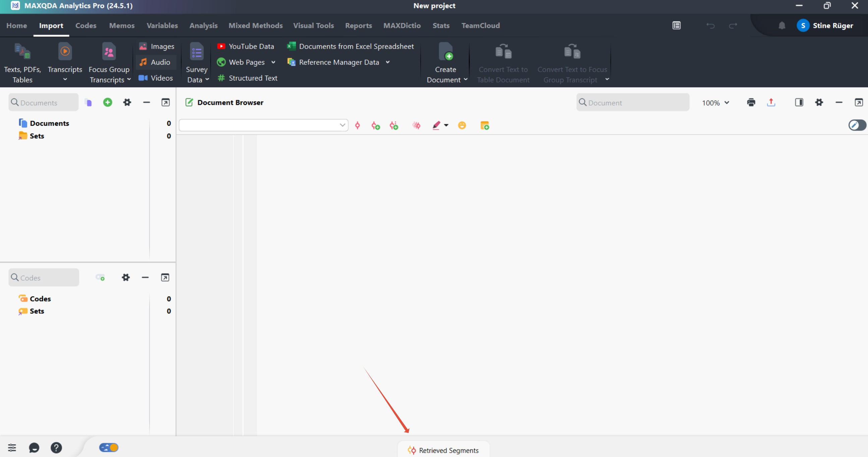Switch to the Codes tab
The width and height of the screenshot is (868, 457).
tap(86, 25)
